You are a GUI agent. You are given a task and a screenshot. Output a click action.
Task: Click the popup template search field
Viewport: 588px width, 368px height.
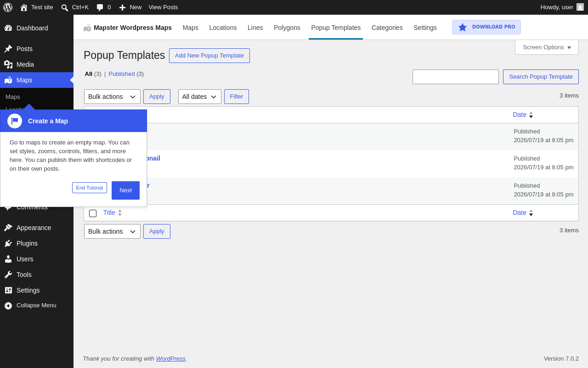pyautogui.click(x=456, y=77)
